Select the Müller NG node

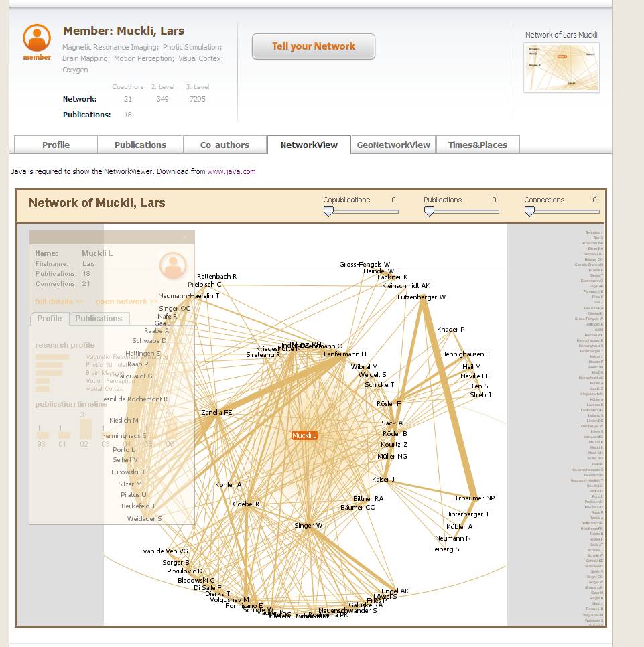pos(392,456)
